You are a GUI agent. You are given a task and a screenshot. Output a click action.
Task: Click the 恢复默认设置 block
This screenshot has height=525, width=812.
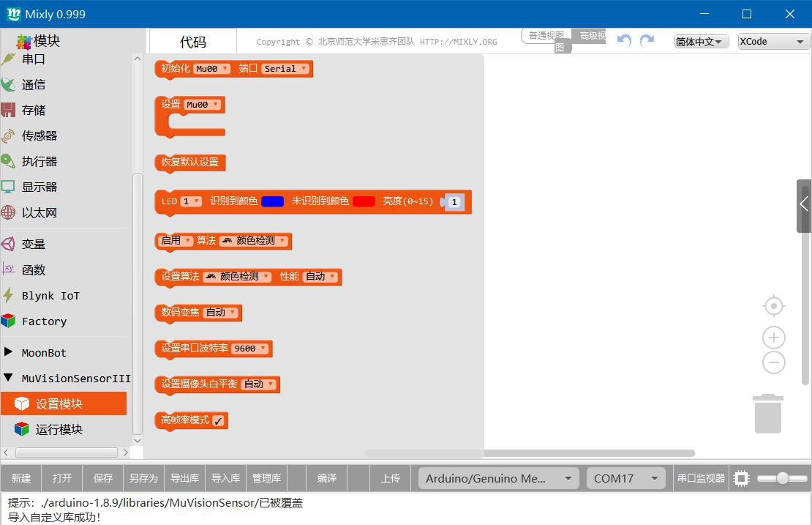click(190, 163)
